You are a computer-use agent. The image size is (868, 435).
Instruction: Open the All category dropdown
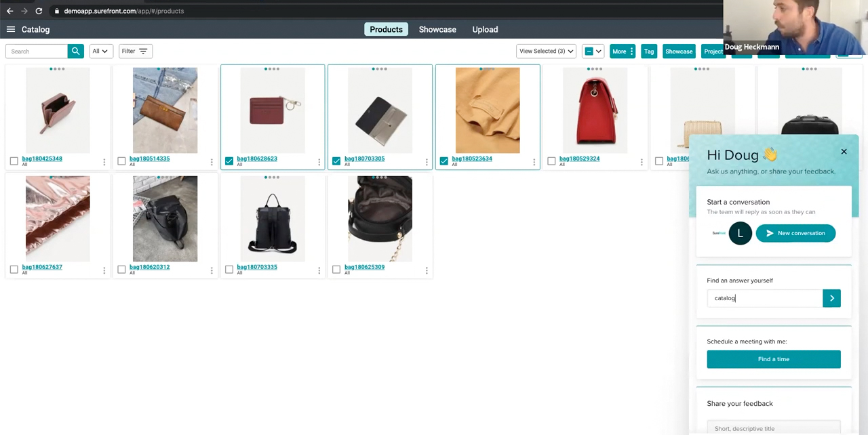click(x=100, y=51)
